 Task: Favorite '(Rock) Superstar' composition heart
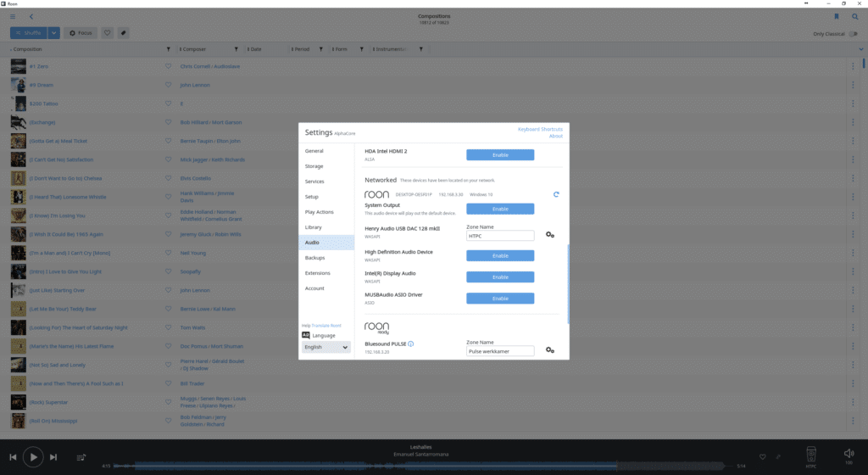point(169,402)
